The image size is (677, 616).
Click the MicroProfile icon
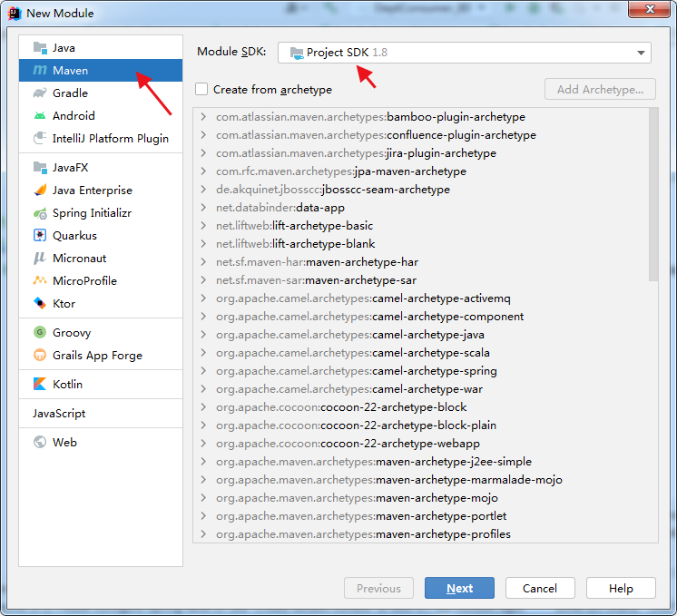pyautogui.click(x=40, y=280)
